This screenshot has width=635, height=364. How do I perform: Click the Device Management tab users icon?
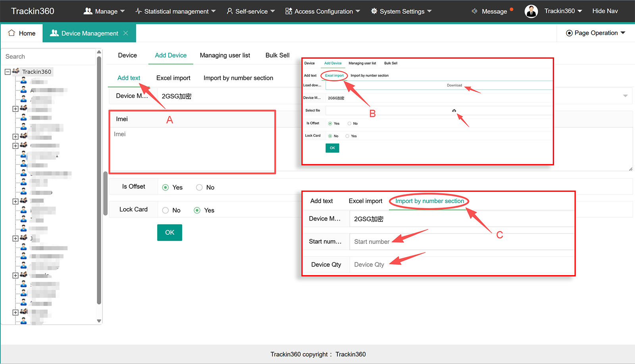point(54,33)
